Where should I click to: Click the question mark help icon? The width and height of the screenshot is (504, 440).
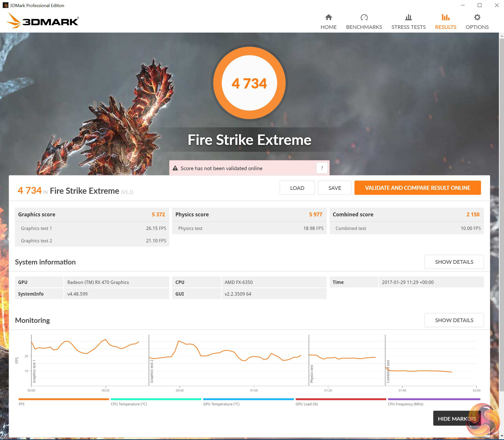pyautogui.click(x=322, y=168)
